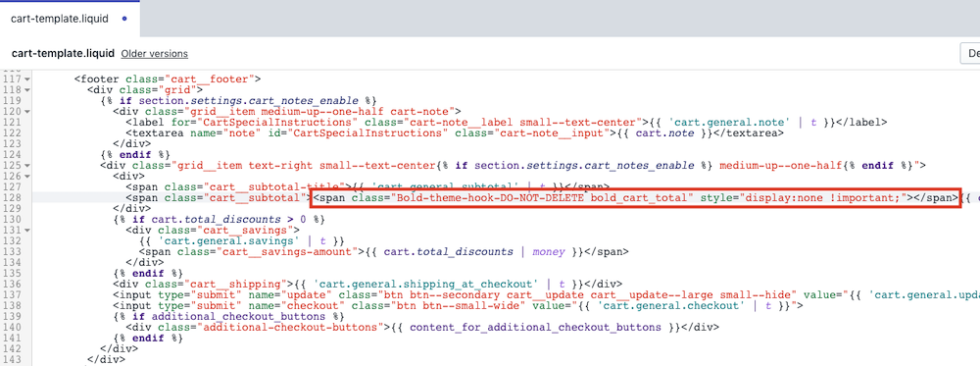Collapse the inner div at line 126

(x=27, y=177)
